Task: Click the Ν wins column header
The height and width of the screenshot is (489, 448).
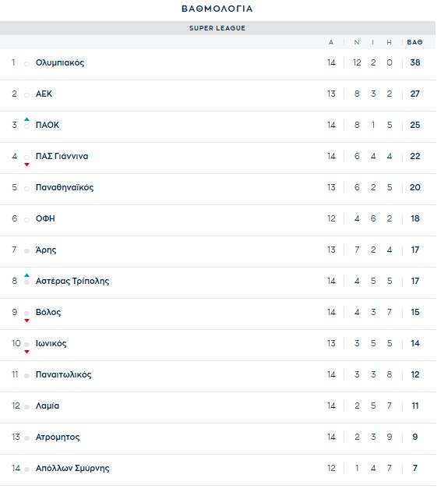Action: click(x=357, y=42)
